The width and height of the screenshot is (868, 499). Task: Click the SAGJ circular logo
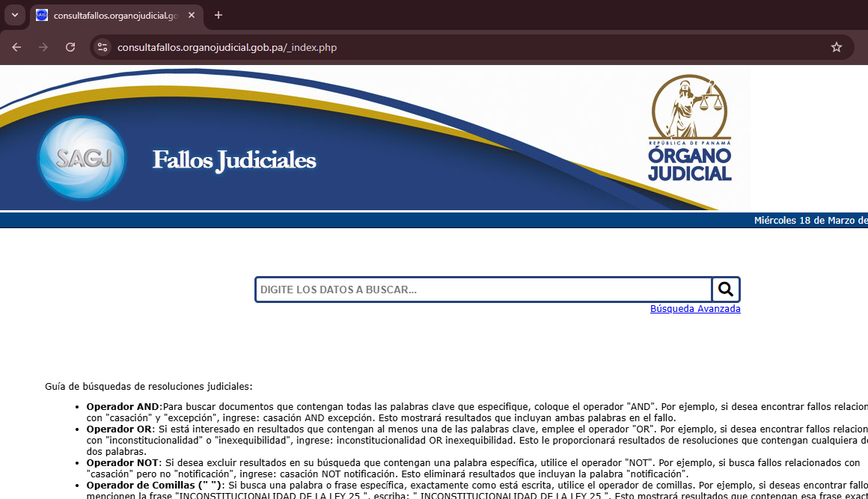[x=82, y=159]
